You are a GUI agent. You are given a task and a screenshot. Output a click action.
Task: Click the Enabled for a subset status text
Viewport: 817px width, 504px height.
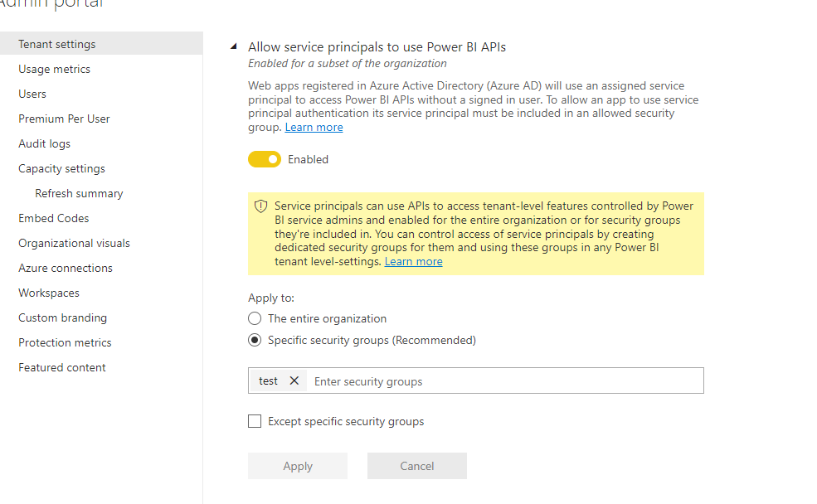(347, 64)
